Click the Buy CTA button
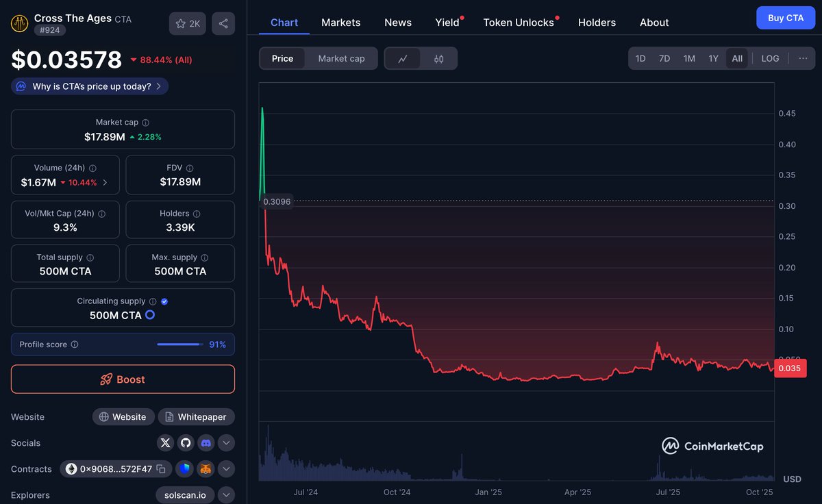 [786, 18]
